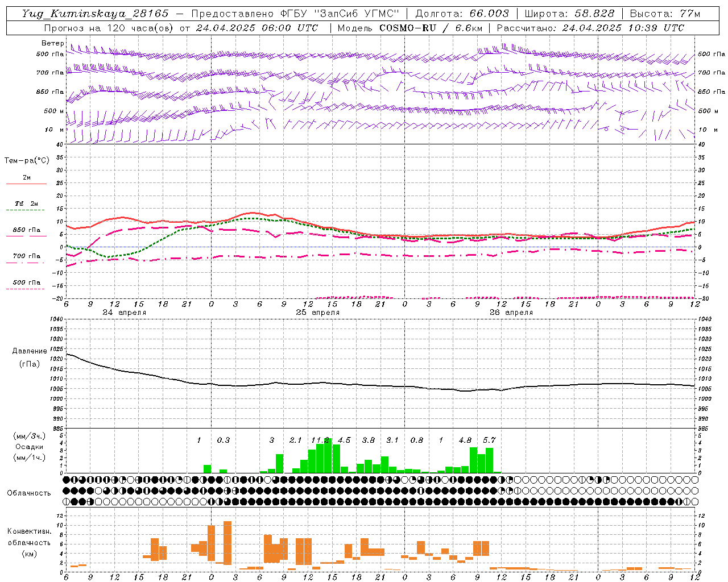Image resolution: width=728 pixels, height=582 pixels.
Task: Click the 3.1 precipitation total
Action: (392, 440)
